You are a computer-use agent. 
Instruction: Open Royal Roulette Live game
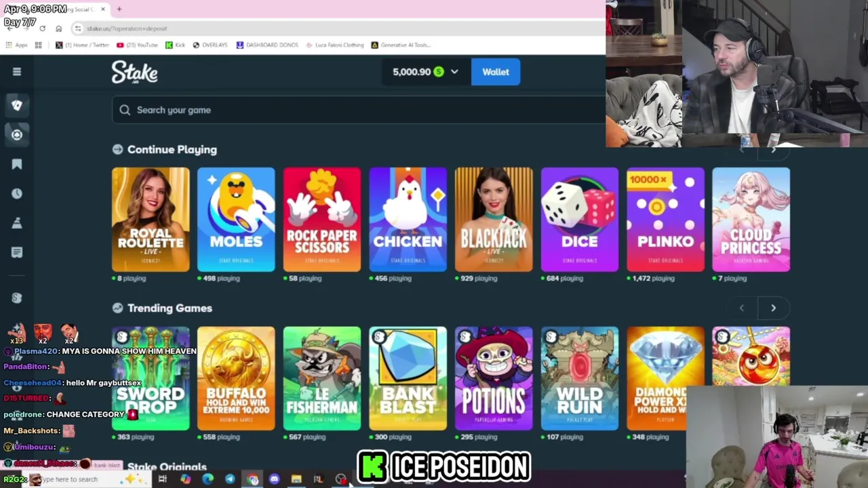pos(151,220)
